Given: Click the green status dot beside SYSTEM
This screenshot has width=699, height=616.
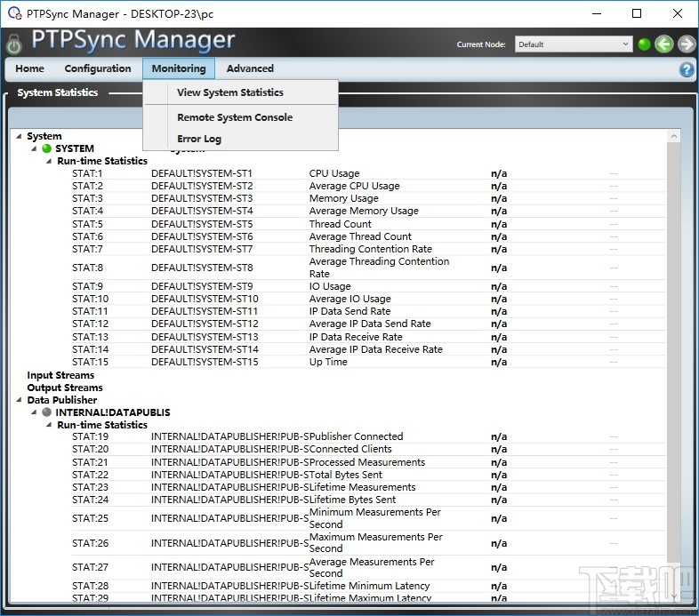Looking at the screenshot, I should click(47, 148).
